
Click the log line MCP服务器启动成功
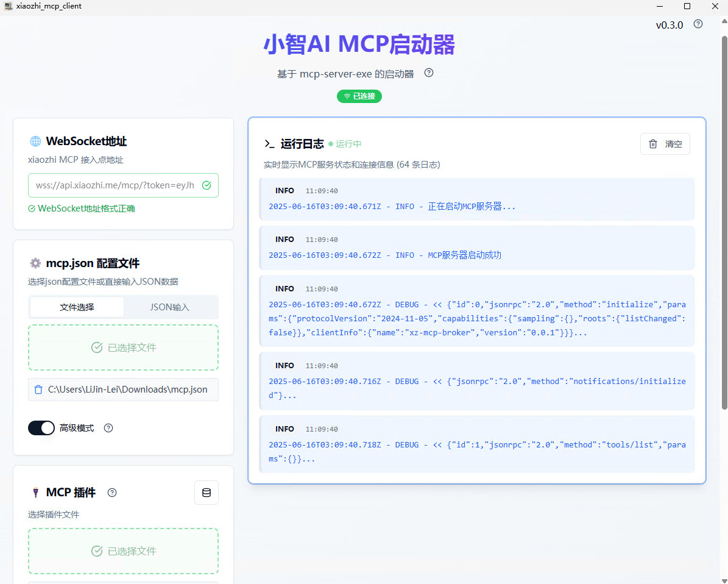pos(477,247)
